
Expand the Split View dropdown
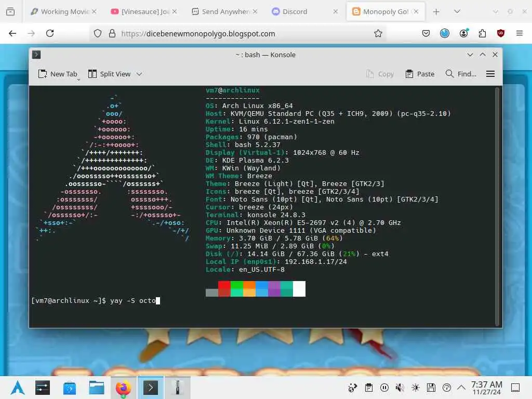tap(139, 74)
